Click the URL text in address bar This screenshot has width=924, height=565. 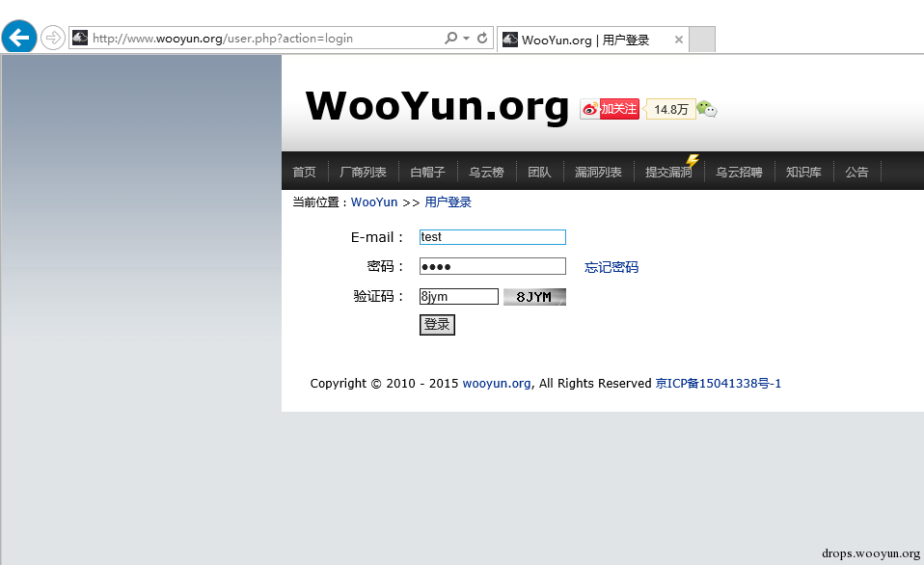(223, 39)
